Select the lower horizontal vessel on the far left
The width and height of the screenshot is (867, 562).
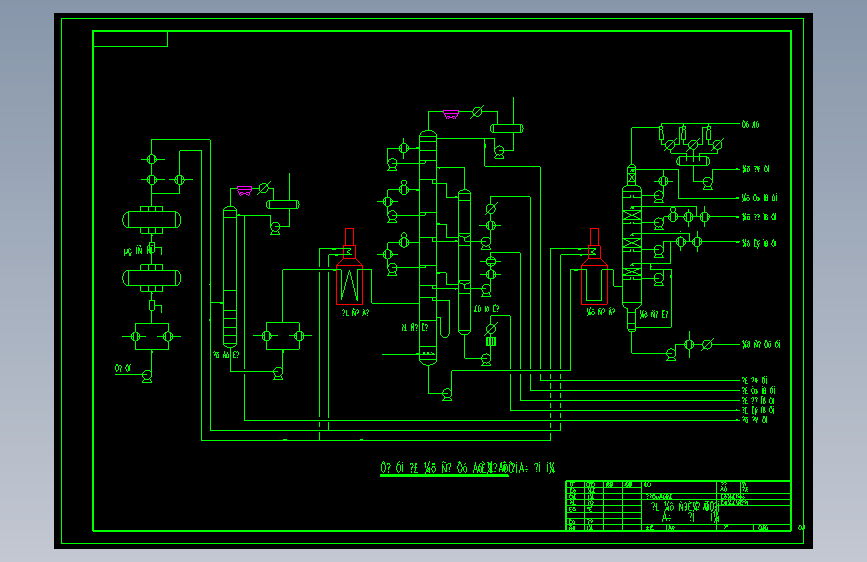coord(152,278)
